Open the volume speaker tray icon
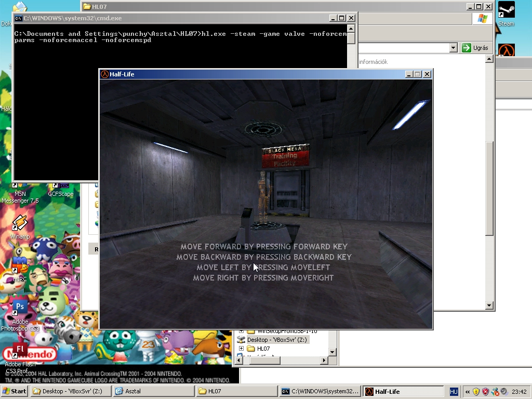 tap(504, 392)
